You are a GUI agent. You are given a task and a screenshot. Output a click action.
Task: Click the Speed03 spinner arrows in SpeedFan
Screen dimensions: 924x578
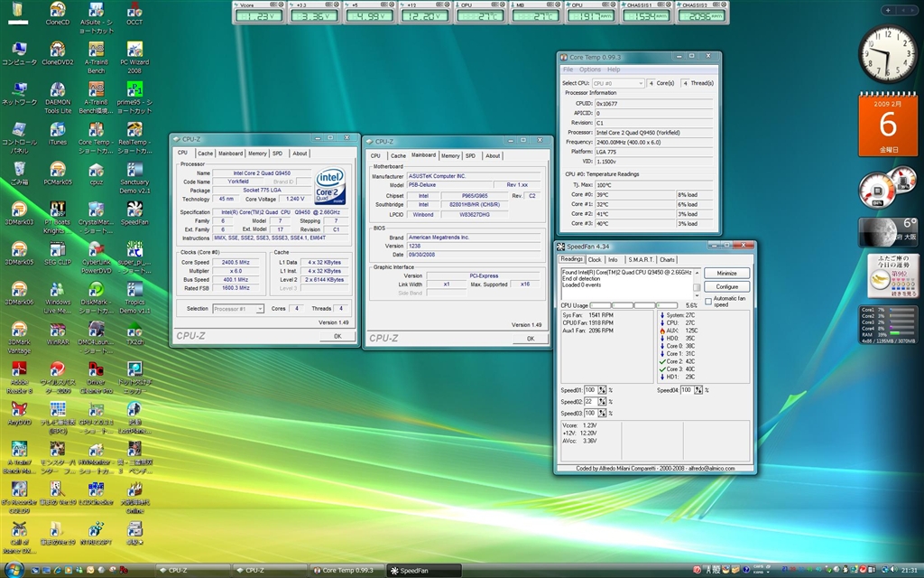point(602,413)
